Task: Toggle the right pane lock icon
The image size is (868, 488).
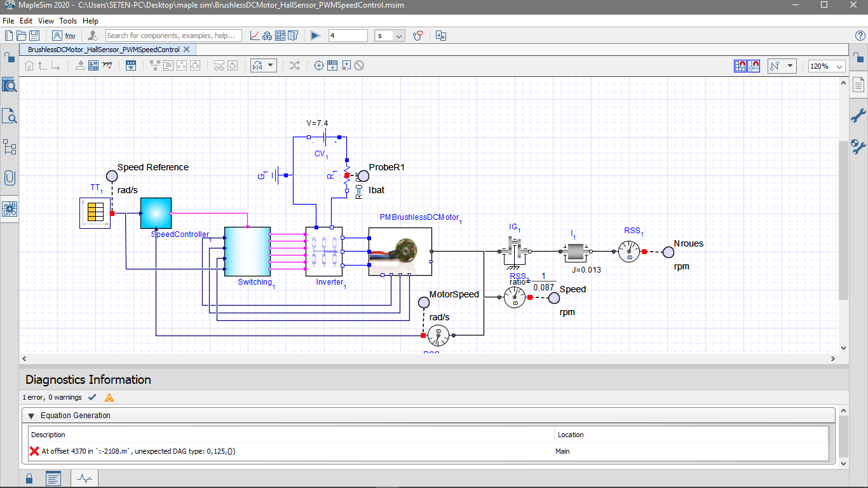Action: (x=858, y=57)
